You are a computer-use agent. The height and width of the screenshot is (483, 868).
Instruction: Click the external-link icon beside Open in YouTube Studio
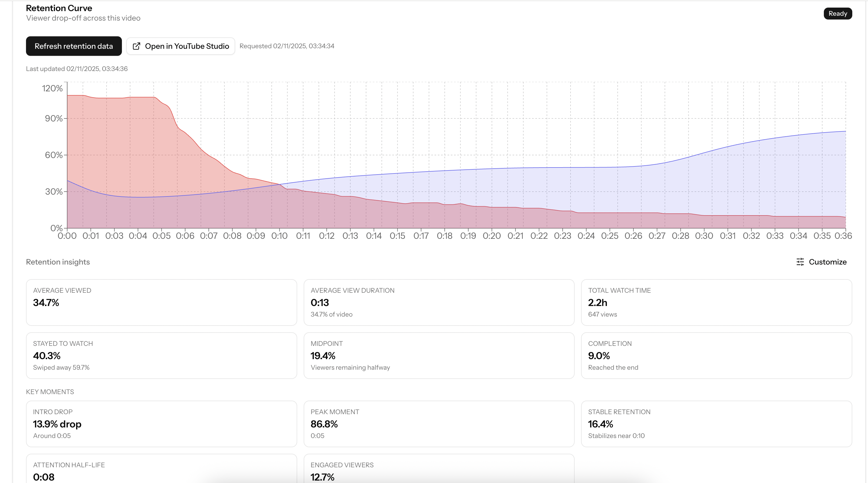tap(137, 46)
